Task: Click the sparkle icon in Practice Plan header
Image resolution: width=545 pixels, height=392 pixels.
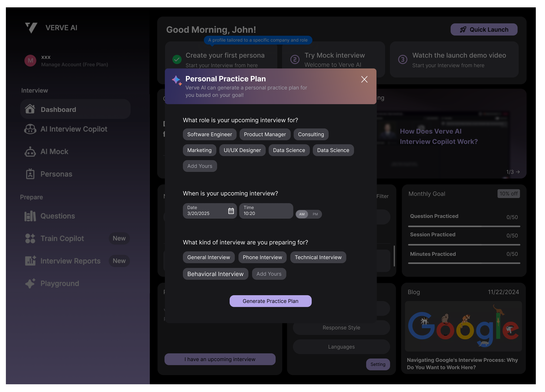Action: [177, 80]
